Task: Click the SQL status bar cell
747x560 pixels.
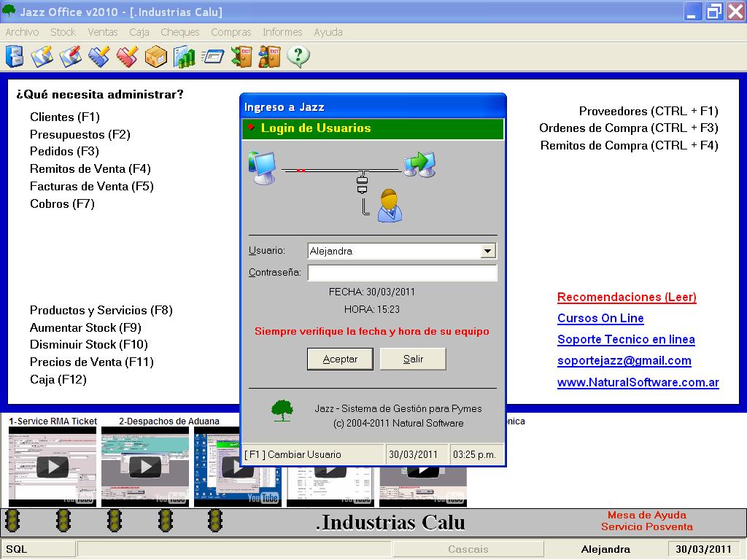Action: pos(38,549)
